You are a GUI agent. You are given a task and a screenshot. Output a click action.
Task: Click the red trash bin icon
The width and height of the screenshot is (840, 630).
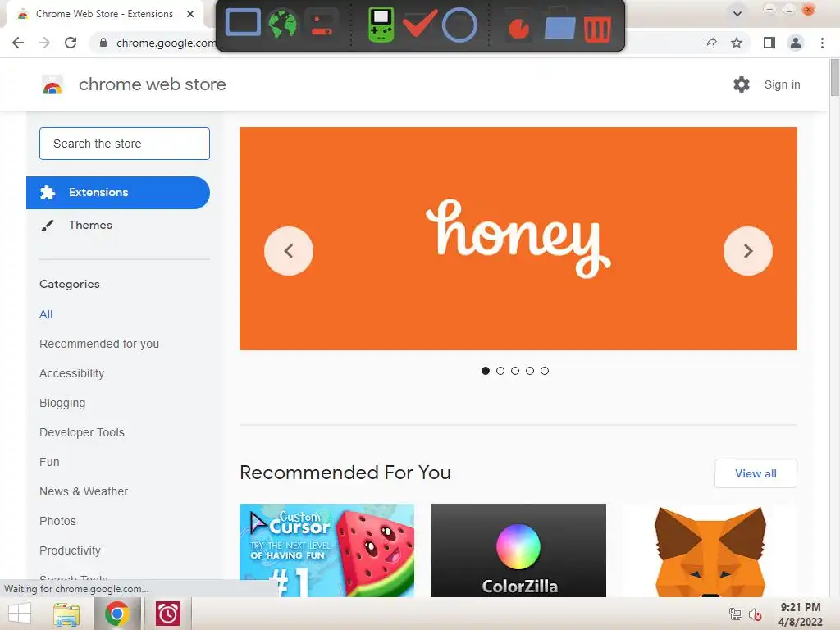point(597,29)
